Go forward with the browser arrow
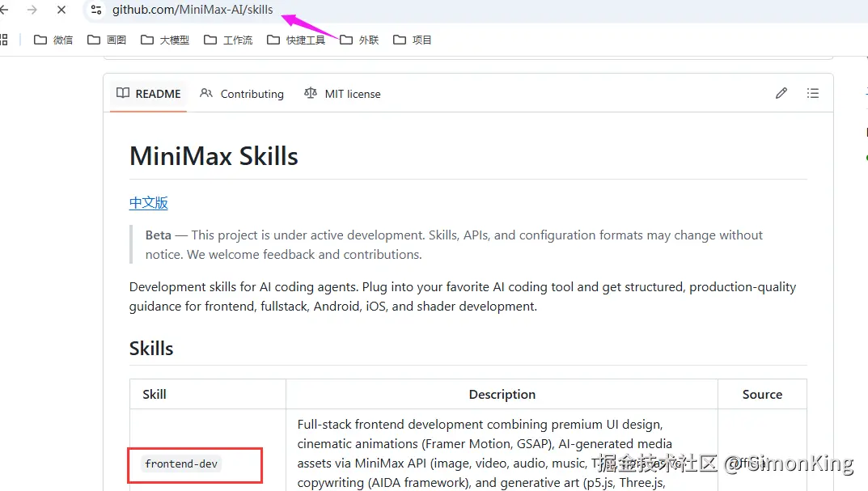868x491 pixels. coord(32,10)
